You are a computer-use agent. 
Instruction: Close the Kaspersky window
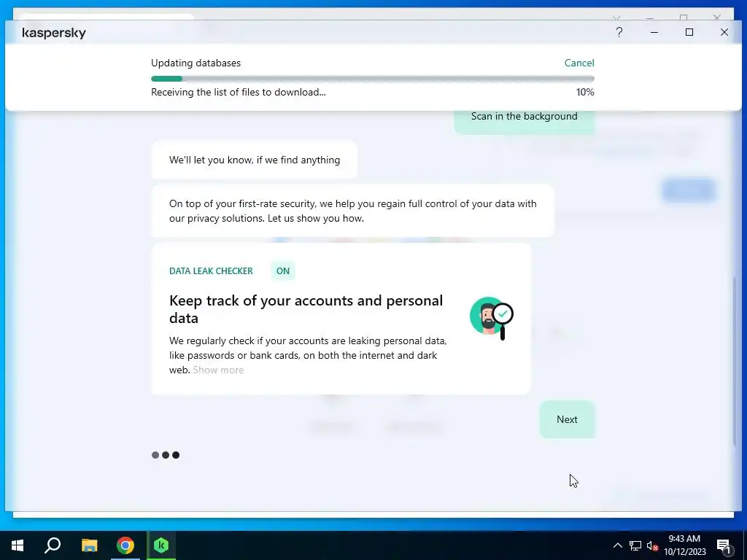pos(724,32)
